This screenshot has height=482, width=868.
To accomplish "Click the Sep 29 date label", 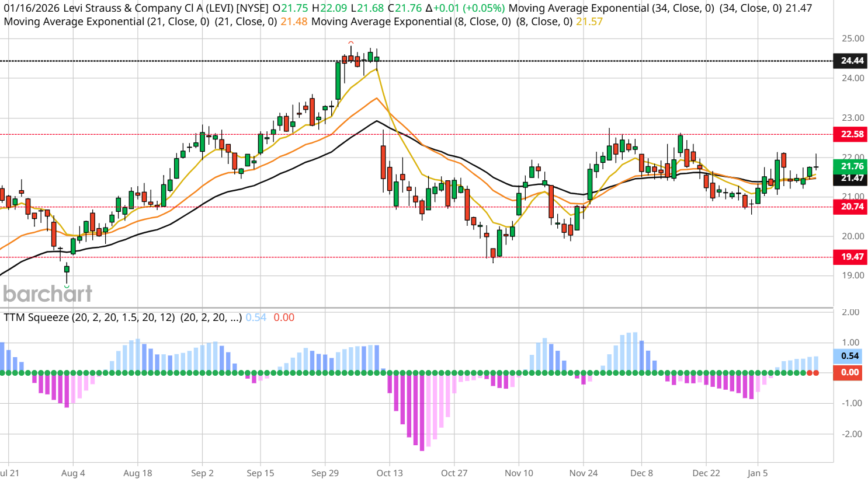I will [325, 473].
